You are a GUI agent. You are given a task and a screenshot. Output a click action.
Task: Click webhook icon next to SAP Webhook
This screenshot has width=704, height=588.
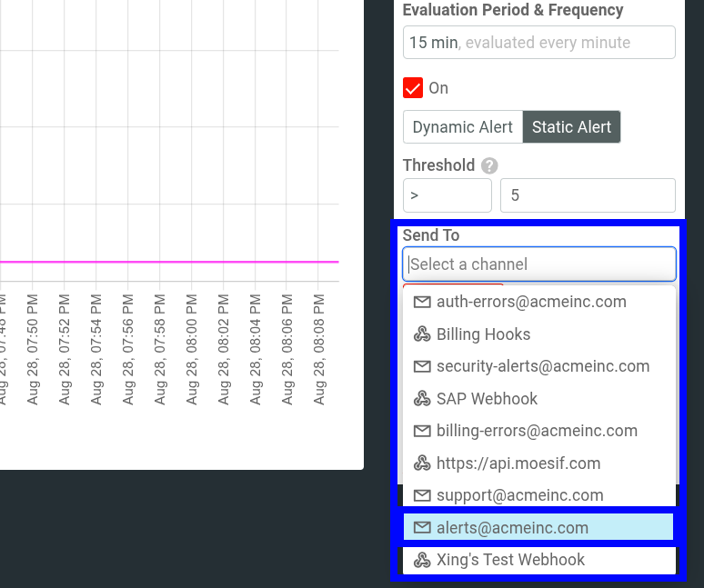(x=422, y=399)
